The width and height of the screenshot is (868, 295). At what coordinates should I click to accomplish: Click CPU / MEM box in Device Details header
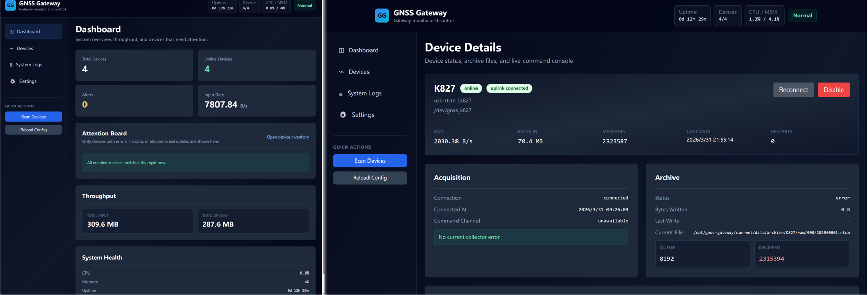point(764,16)
